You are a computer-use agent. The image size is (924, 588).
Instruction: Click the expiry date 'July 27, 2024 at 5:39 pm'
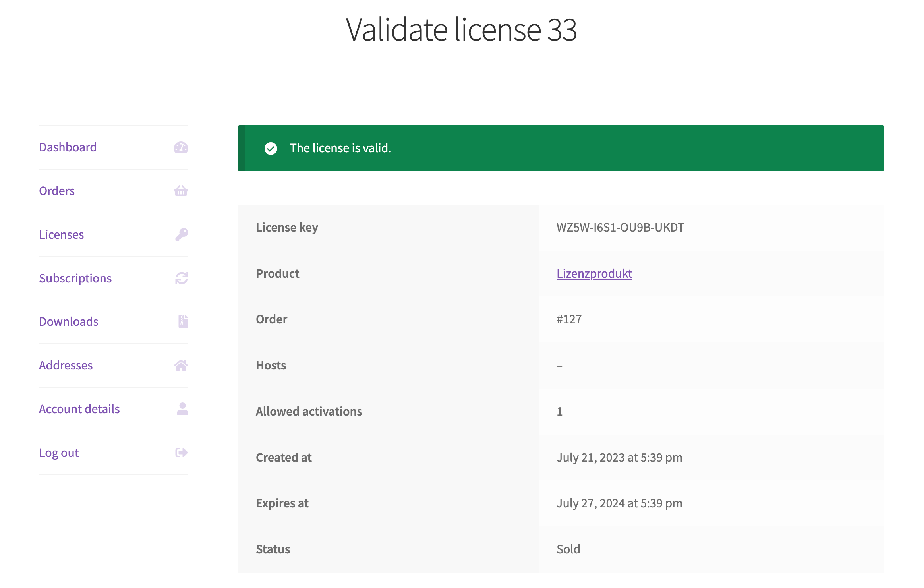click(x=620, y=503)
